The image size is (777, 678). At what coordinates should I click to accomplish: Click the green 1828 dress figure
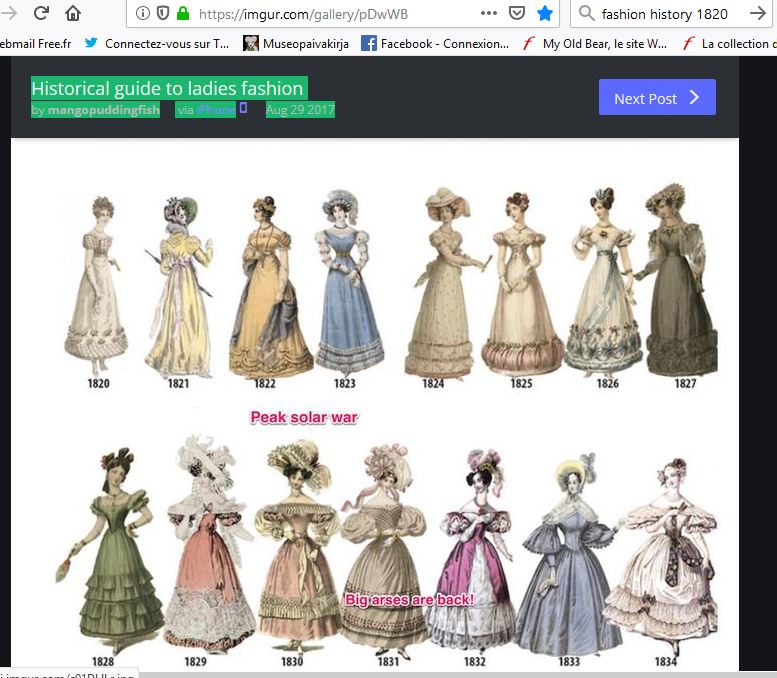click(111, 550)
